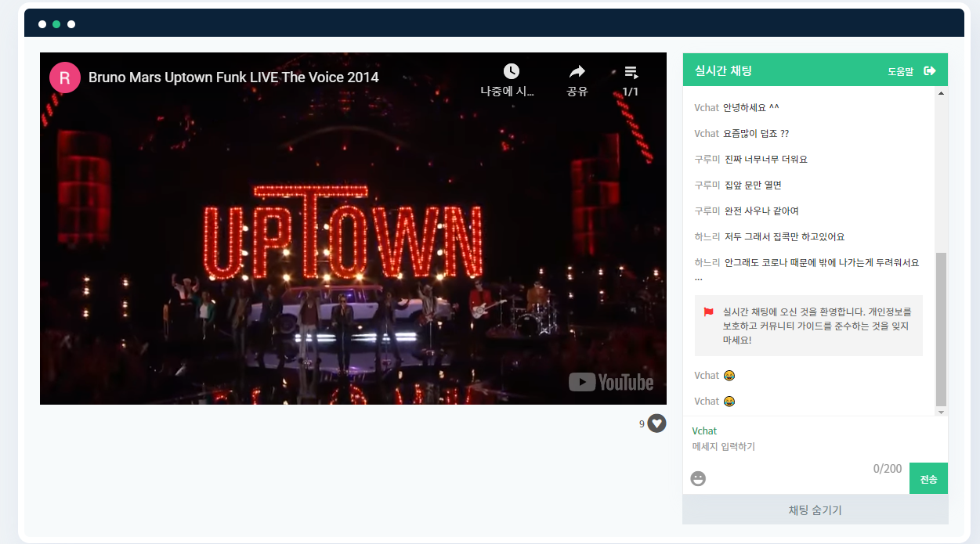Click the green dot in window title bar
This screenshot has height=544, width=980.
click(x=56, y=24)
